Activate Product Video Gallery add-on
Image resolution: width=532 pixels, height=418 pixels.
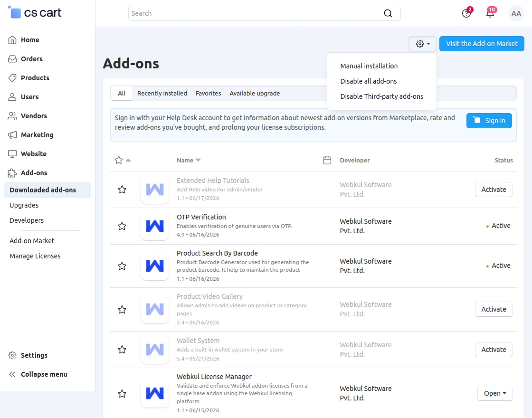click(494, 309)
